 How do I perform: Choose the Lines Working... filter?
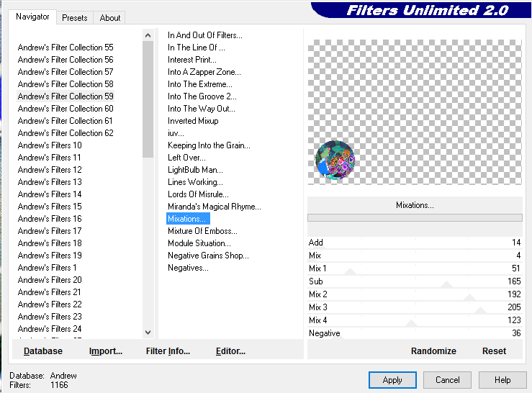(195, 182)
